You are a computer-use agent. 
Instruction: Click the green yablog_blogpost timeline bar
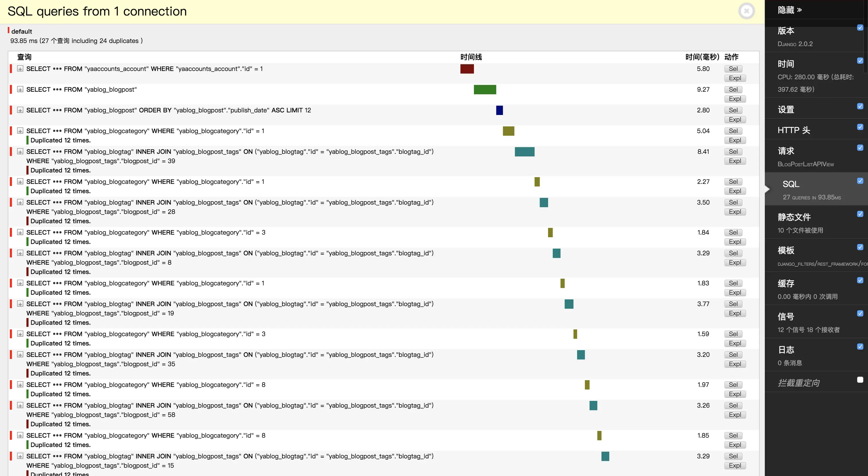click(485, 89)
